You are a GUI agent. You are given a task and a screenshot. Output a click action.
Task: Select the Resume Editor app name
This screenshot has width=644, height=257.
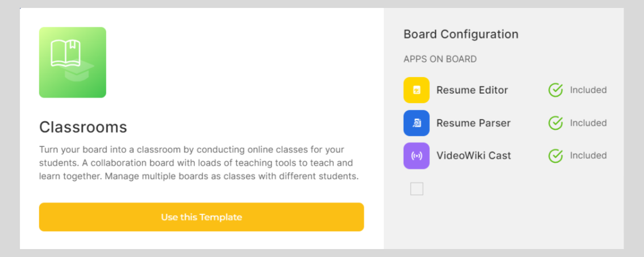coord(472,90)
